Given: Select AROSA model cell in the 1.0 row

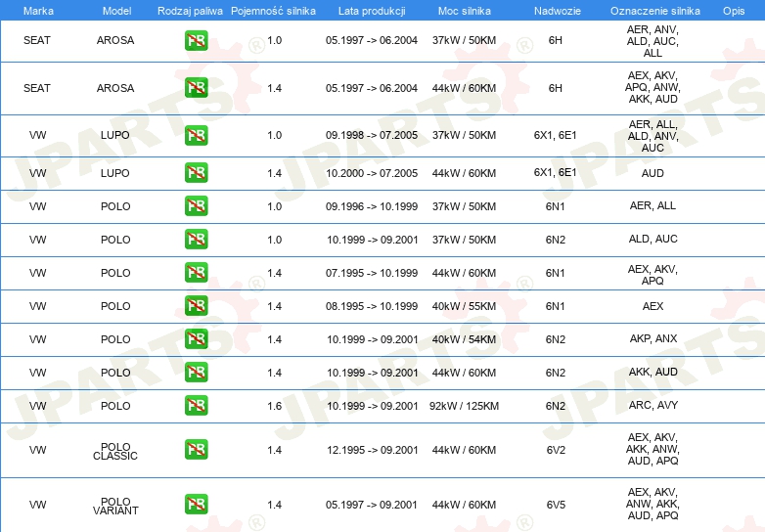Looking at the screenshot, I should point(115,40).
